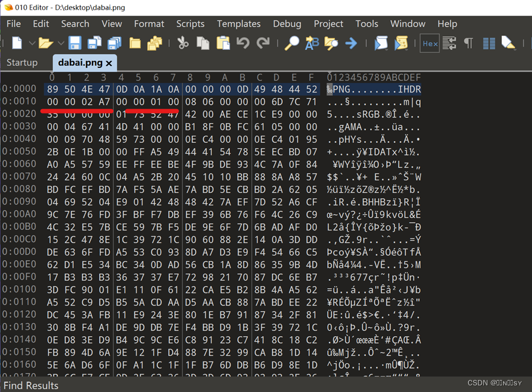Open the Templates menu
Image resolution: width=532 pixels, height=392 pixels.
pos(238,24)
